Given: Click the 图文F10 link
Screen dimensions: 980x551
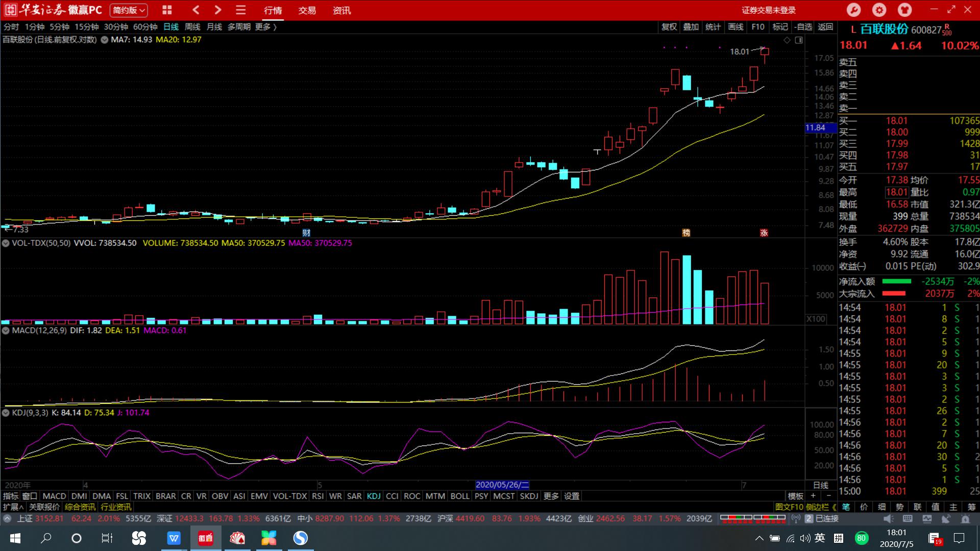Looking at the screenshot, I should (x=789, y=507).
